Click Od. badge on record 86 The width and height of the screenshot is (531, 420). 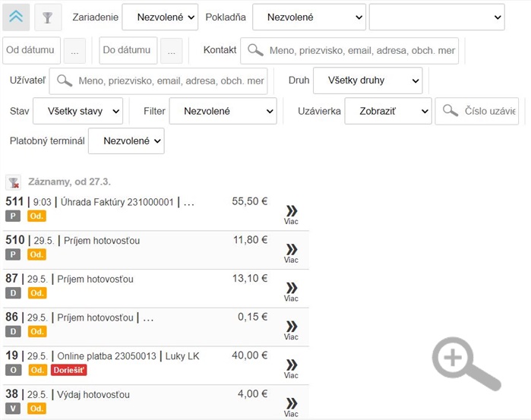(37, 332)
